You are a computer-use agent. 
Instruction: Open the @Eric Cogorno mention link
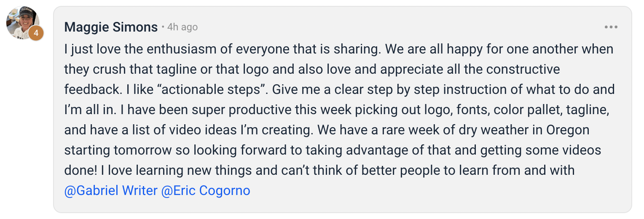206,191
